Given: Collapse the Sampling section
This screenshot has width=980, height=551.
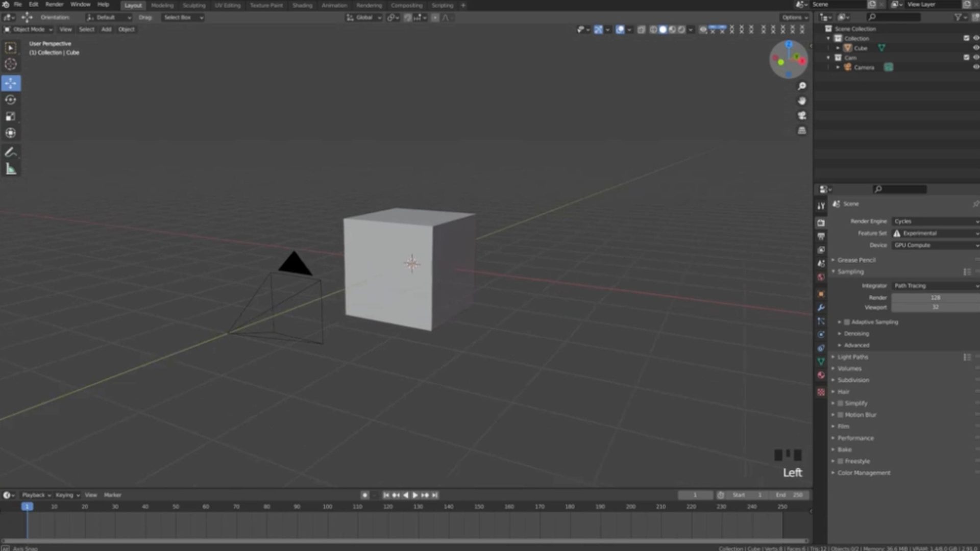Looking at the screenshot, I should (x=850, y=271).
